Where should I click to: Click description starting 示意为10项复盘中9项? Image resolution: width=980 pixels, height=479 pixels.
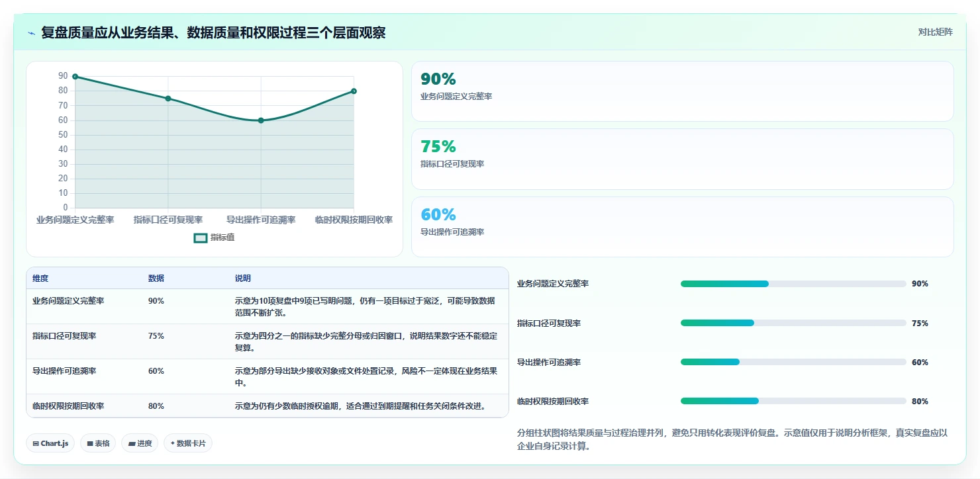tap(365, 306)
